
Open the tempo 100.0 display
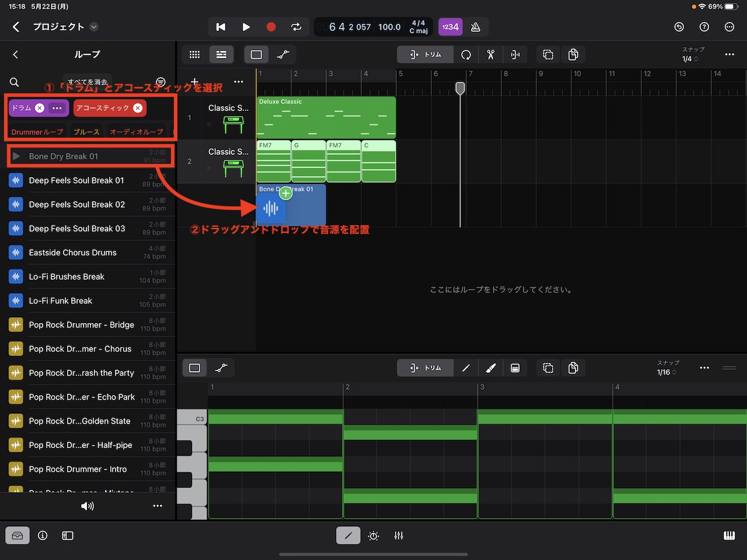[x=389, y=27]
